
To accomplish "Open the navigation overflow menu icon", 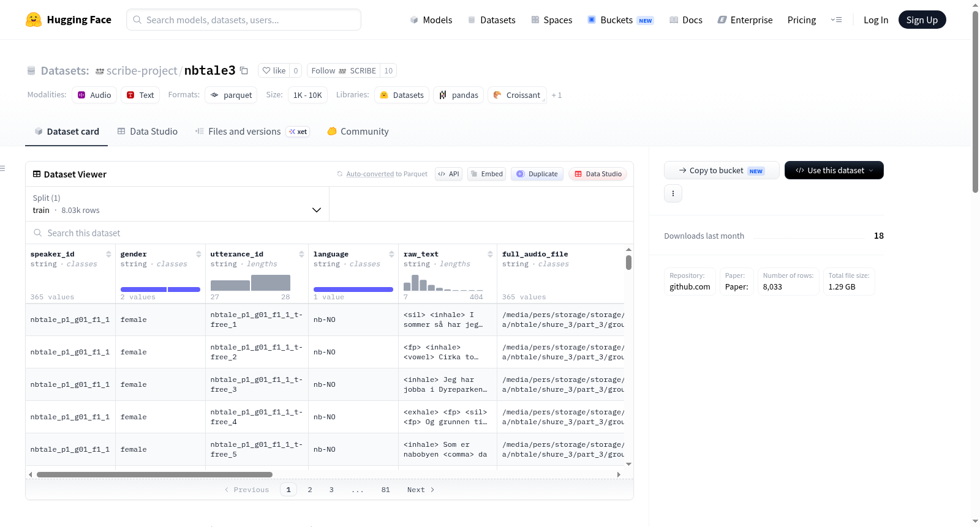I will coord(836,20).
